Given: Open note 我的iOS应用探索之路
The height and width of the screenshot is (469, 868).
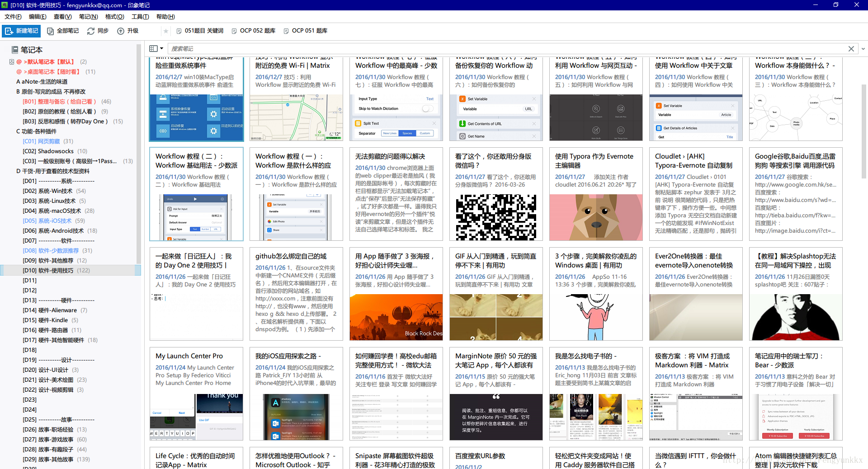Looking at the screenshot, I should click(296, 394).
